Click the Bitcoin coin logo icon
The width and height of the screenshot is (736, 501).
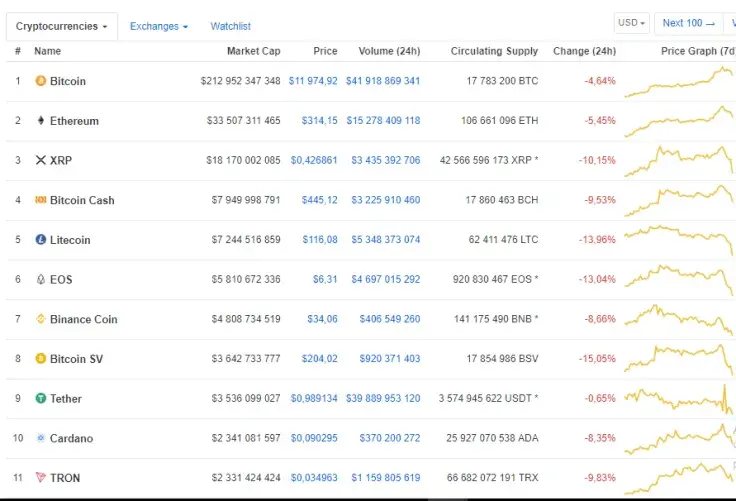click(41, 81)
